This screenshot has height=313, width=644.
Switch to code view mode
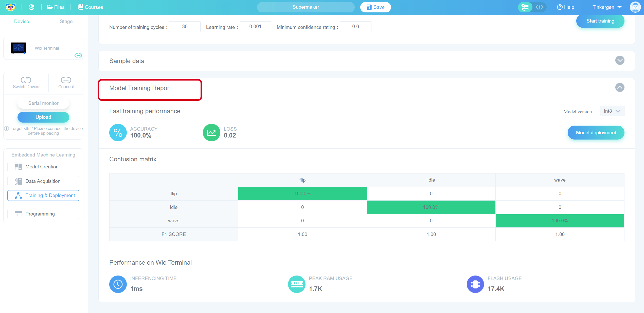[x=539, y=7]
